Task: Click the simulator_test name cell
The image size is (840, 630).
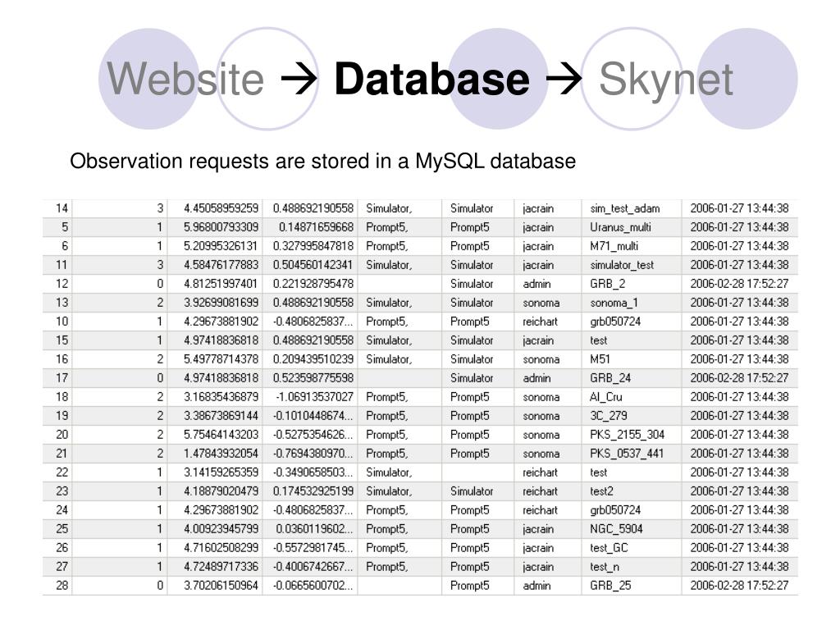Action: click(622, 265)
